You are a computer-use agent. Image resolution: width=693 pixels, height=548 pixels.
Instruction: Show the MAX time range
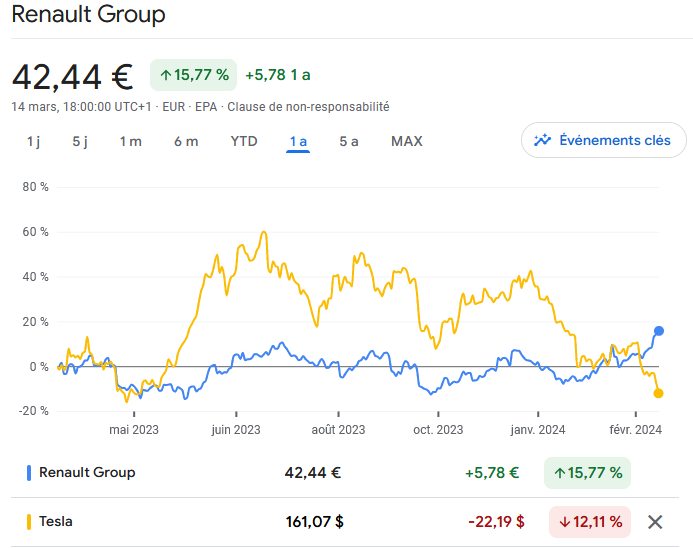tap(407, 141)
